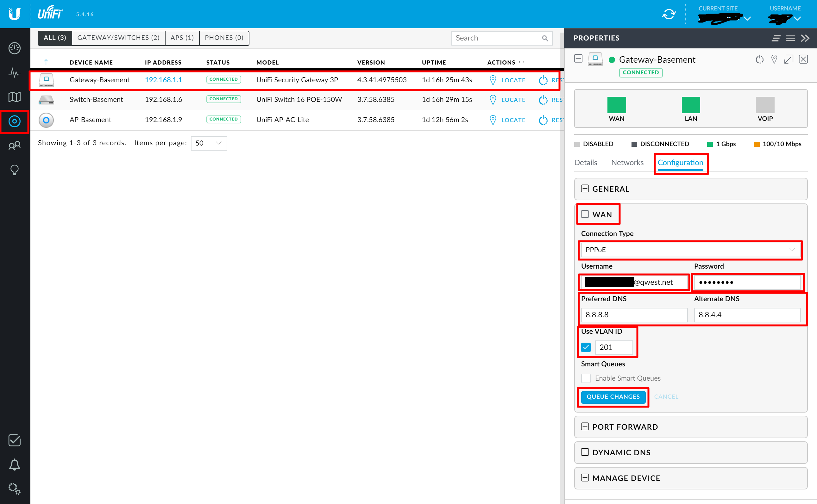Open the Statistics pulse icon in sidebar
Image resolution: width=817 pixels, height=504 pixels.
[14, 73]
